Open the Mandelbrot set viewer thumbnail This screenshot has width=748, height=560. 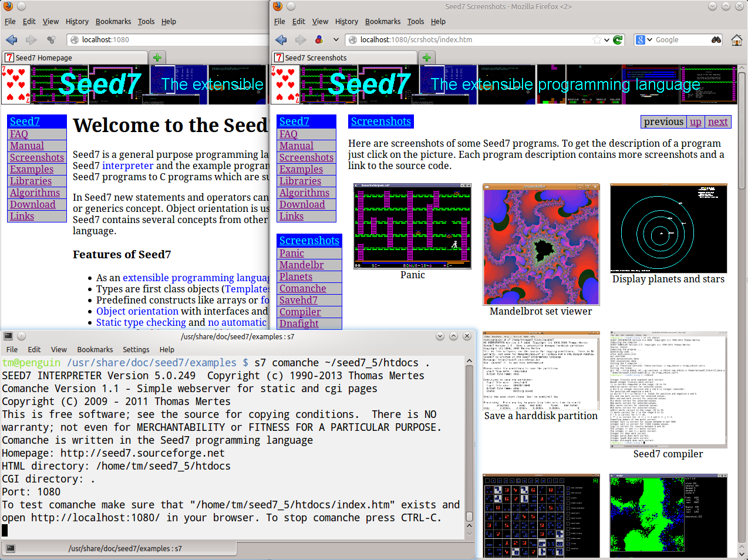click(x=541, y=244)
